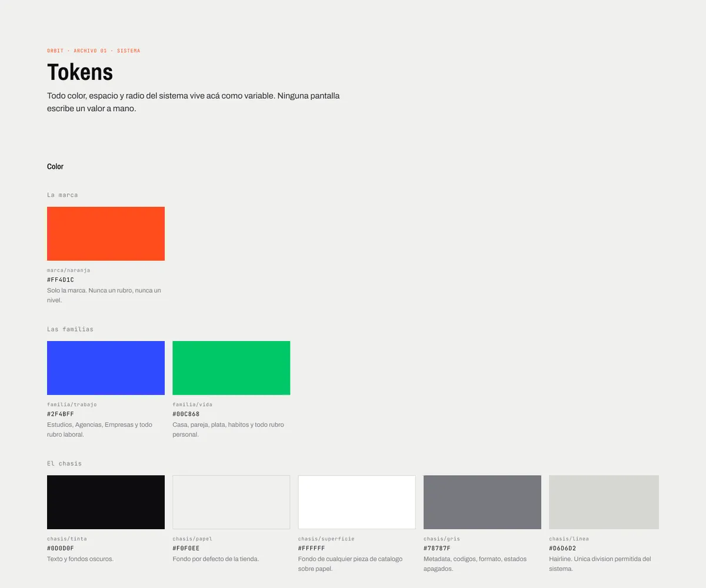706x588 pixels.
Task: Select the chasis/superficie white swatch
Action: 357,502
